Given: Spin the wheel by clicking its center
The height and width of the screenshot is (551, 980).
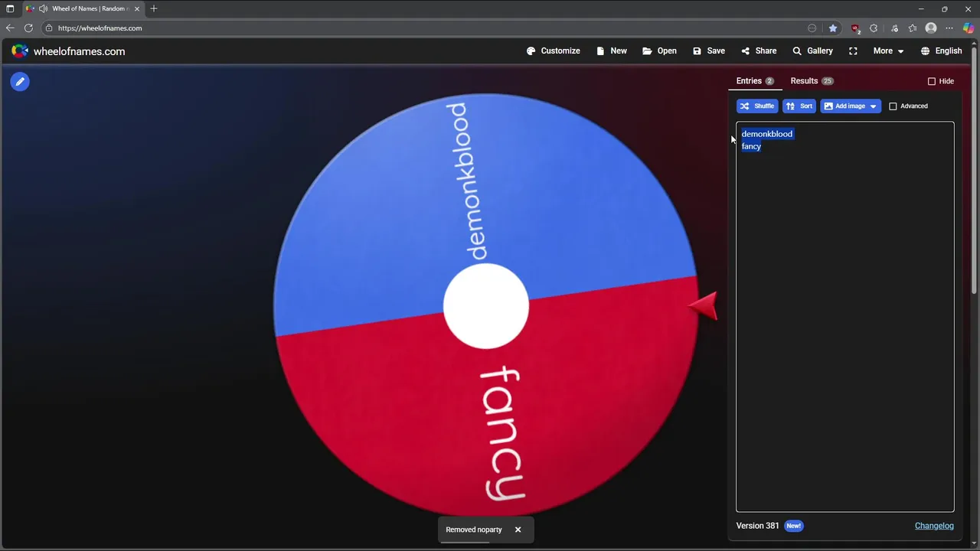Looking at the screenshot, I should 486,306.
